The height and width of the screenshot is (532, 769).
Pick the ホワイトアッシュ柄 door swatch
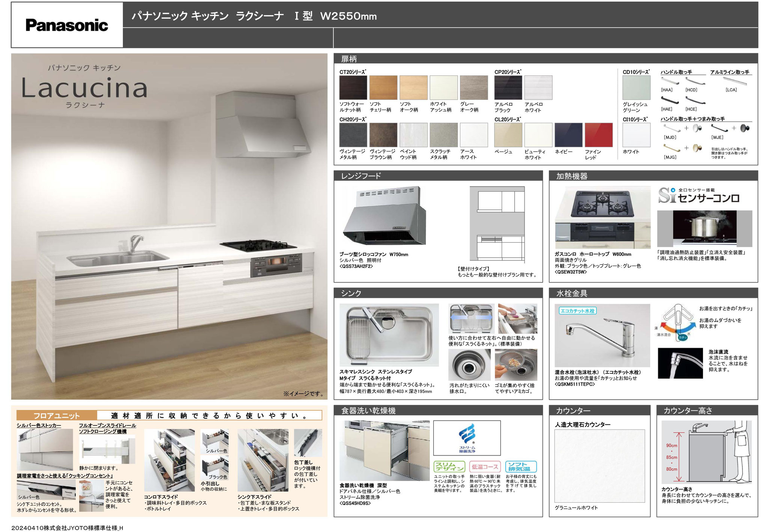[443, 87]
